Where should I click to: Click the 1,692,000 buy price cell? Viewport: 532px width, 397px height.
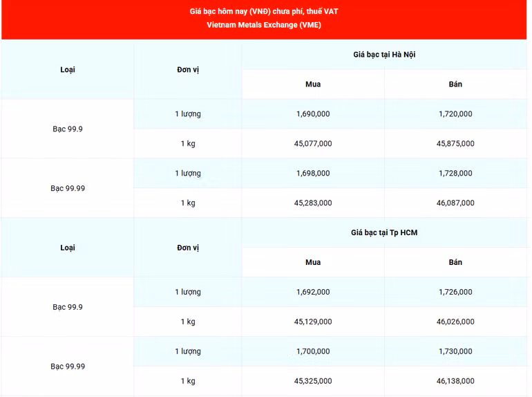point(313,292)
